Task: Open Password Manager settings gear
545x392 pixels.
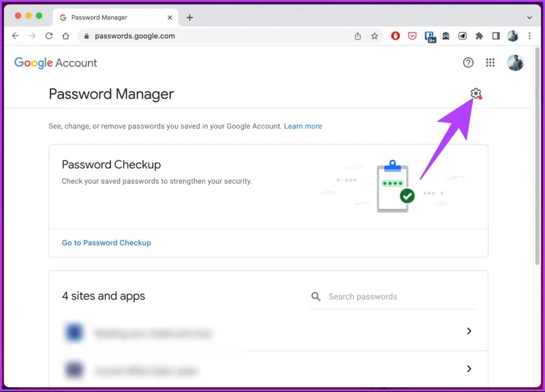Action: click(476, 93)
